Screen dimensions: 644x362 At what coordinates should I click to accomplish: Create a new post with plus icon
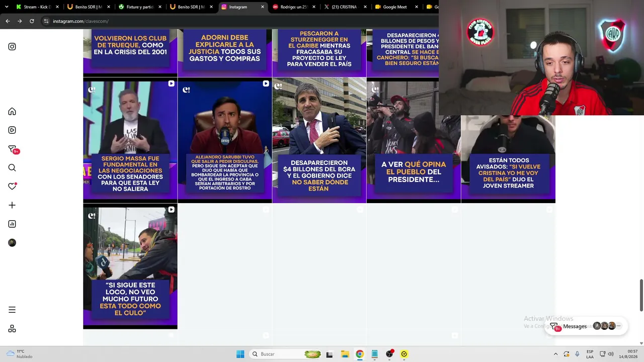(x=12, y=205)
